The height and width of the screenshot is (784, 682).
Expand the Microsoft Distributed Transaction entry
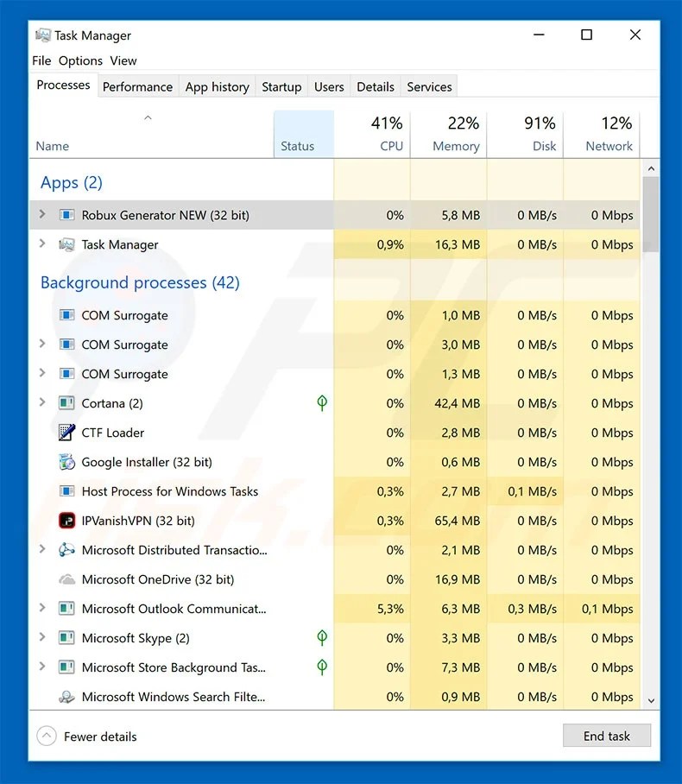point(42,549)
